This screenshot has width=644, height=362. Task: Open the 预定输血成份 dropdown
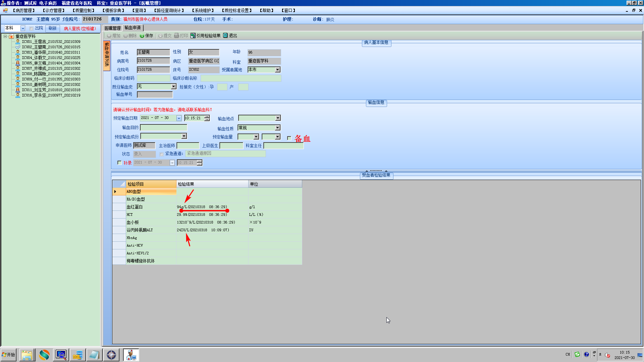tap(184, 136)
